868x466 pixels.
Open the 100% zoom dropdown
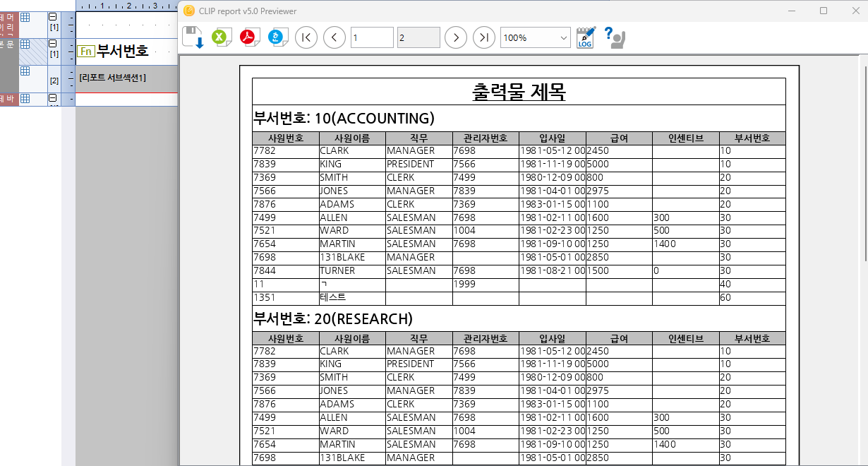[x=536, y=37]
